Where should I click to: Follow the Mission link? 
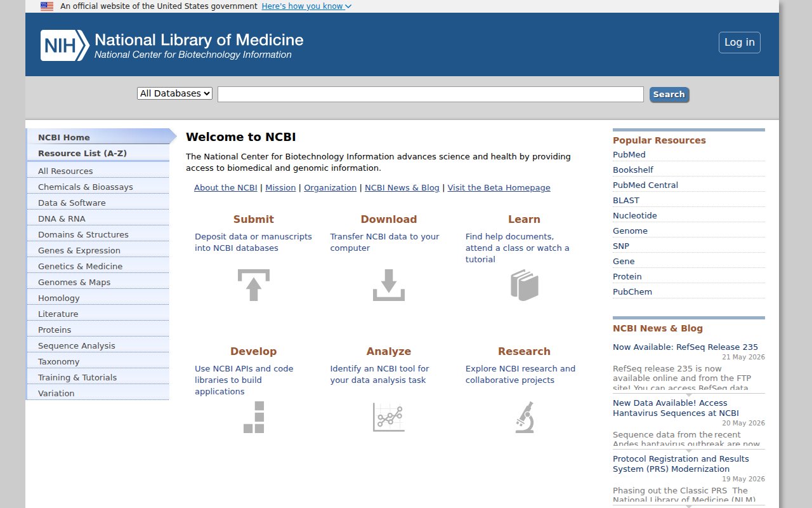(x=280, y=188)
